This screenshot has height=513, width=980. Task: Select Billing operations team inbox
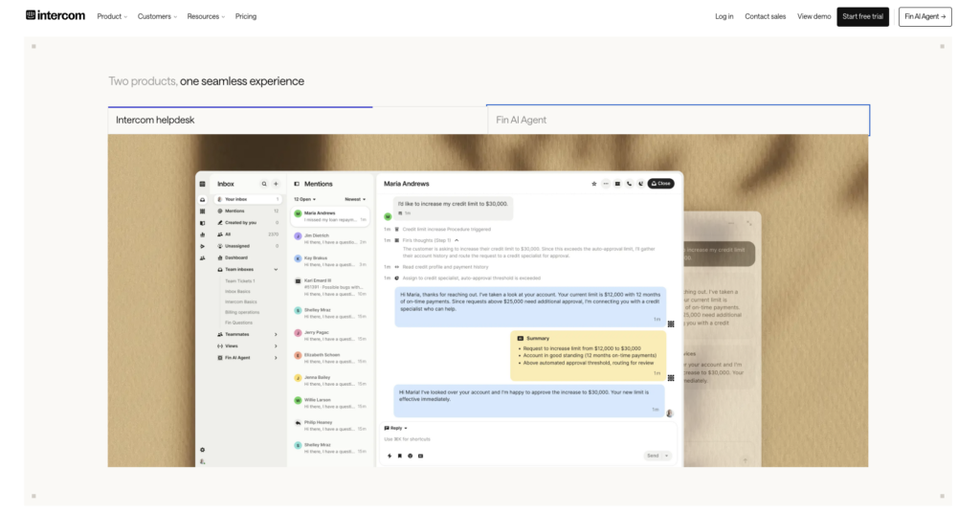242,312
